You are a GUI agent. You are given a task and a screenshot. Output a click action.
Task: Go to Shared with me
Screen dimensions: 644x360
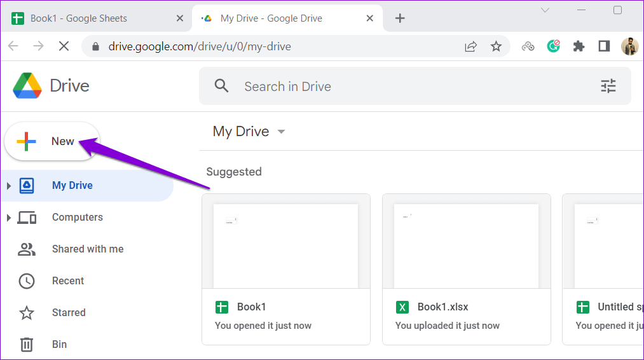[87, 249]
